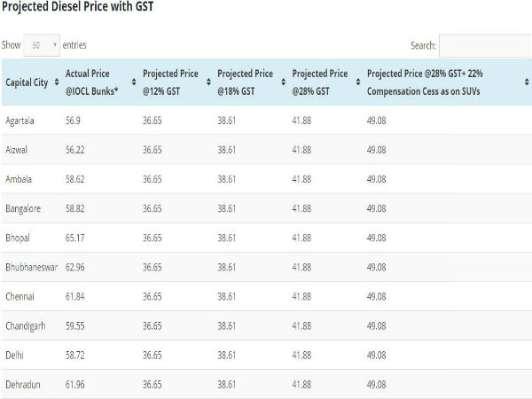Click the Delhi city name
The image size is (532, 399).
coord(15,355)
